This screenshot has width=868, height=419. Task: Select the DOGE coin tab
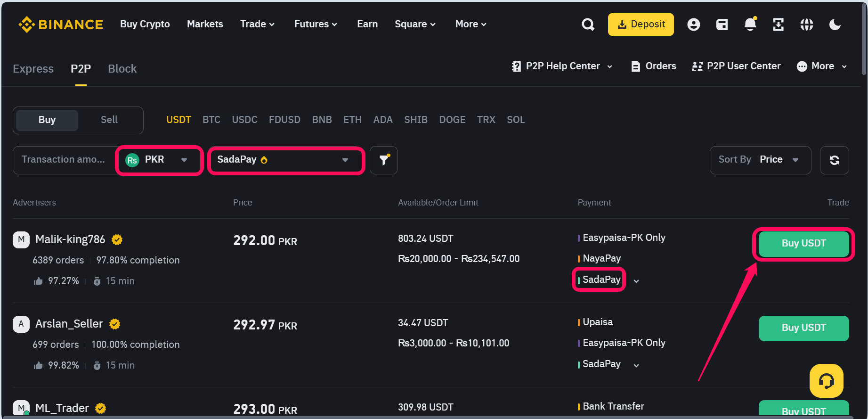(x=452, y=120)
